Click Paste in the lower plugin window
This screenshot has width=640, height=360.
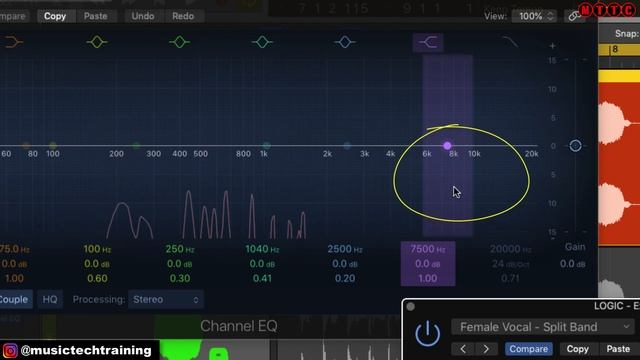point(618,349)
